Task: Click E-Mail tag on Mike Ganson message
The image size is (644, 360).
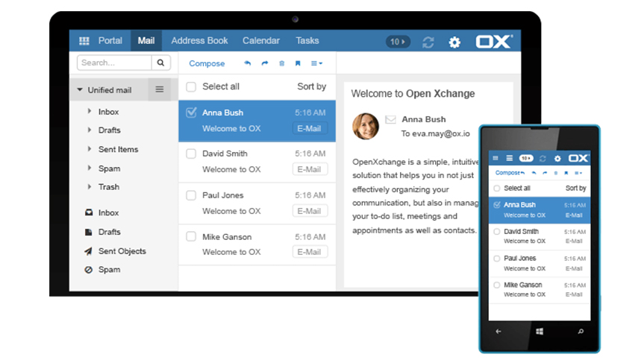Action: tap(310, 252)
